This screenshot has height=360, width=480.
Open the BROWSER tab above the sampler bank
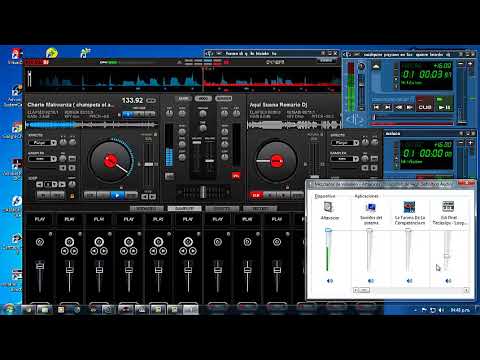[x=147, y=209]
